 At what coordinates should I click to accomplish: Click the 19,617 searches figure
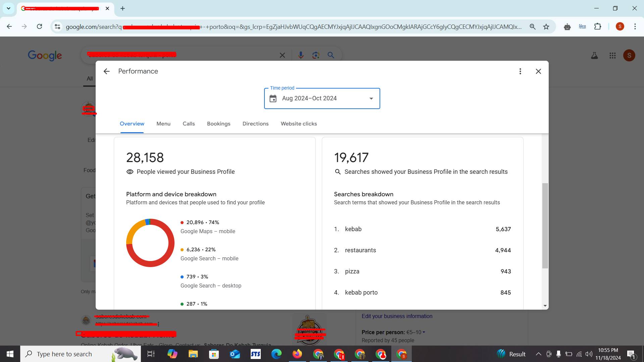[351, 158]
